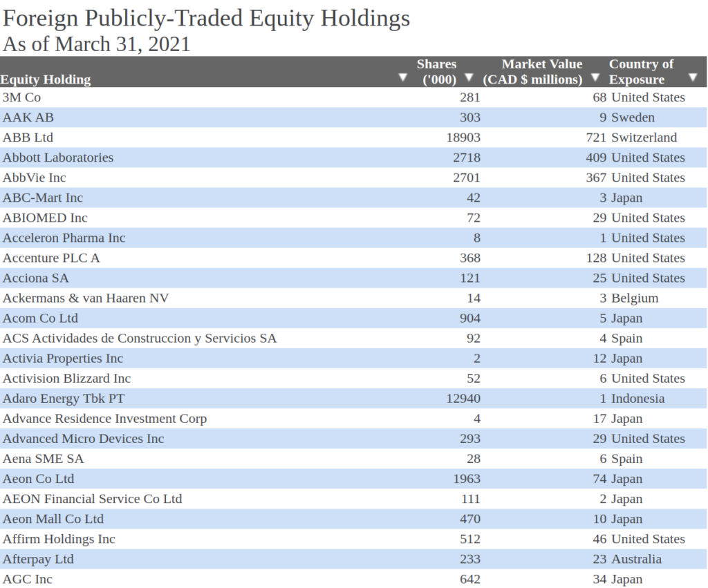Select the 'AAK AB' holding name
Viewport: 708px width, 588px height.
pyautogui.click(x=28, y=117)
